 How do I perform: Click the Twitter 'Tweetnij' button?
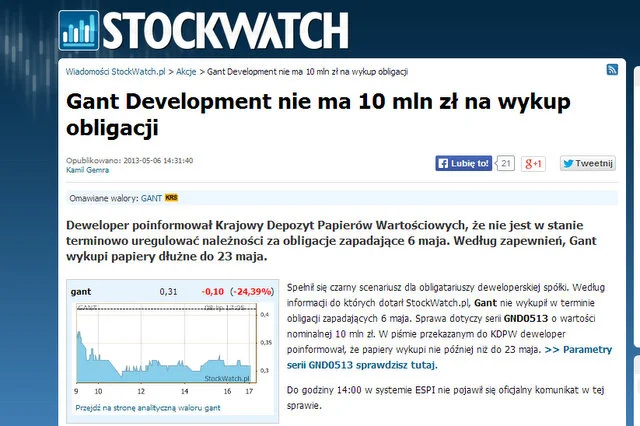coord(588,164)
